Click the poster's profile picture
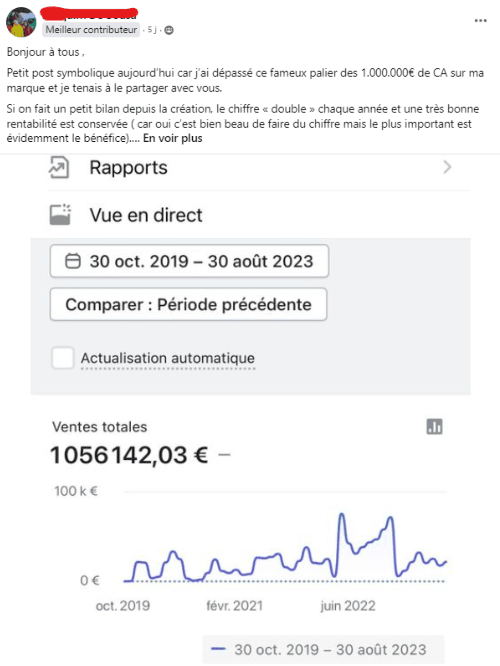 (21, 22)
